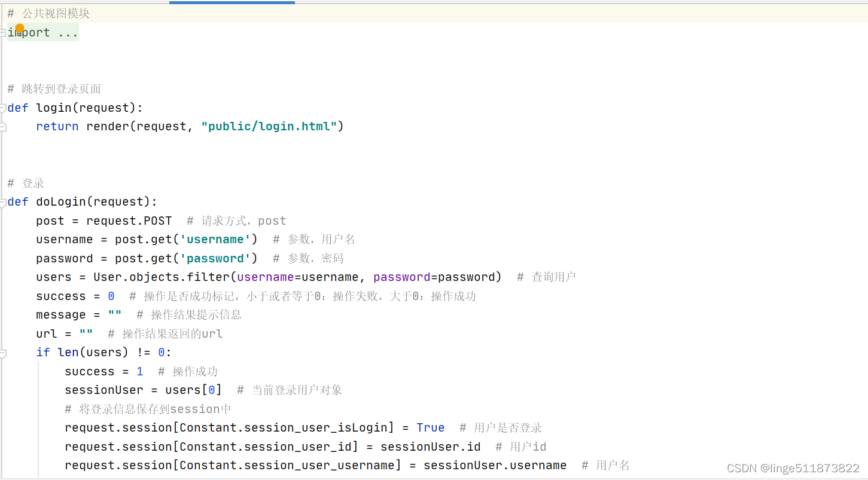Click the orange intention bulb icon

pyautogui.click(x=19, y=28)
